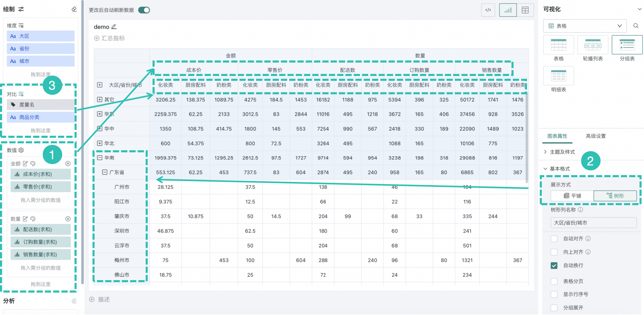Enable the 分组展开 checkbox
The height and width of the screenshot is (315, 644).
coord(554,308)
